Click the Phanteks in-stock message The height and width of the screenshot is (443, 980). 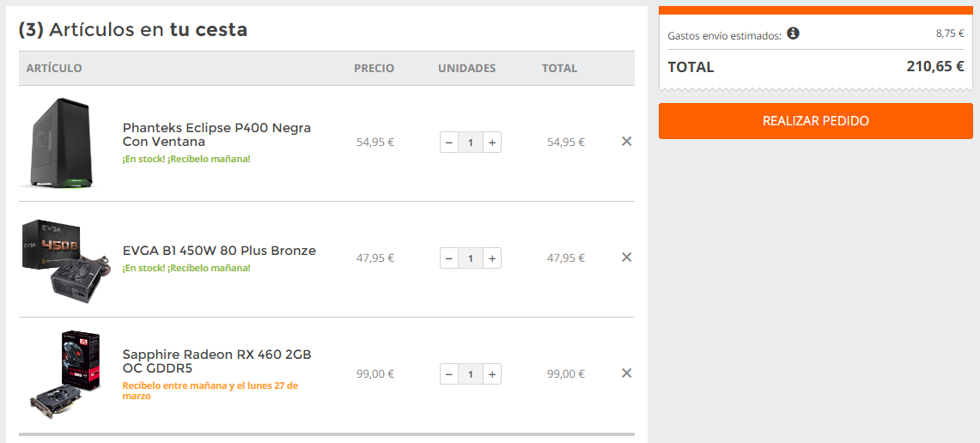(186, 159)
